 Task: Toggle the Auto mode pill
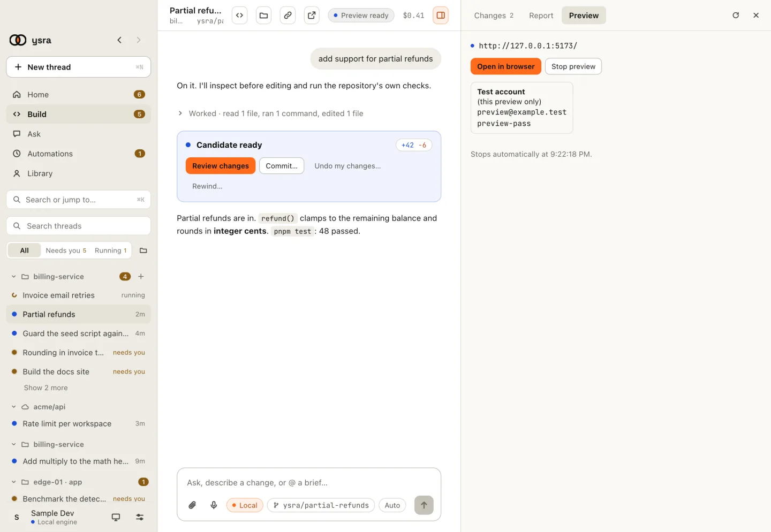coord(392,505)
